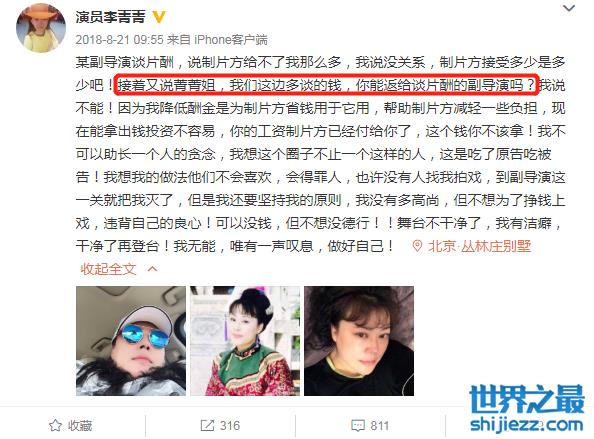Click the yellow verified V badge
This screenshot has width=594, height=439.
[x=159, y=17]
